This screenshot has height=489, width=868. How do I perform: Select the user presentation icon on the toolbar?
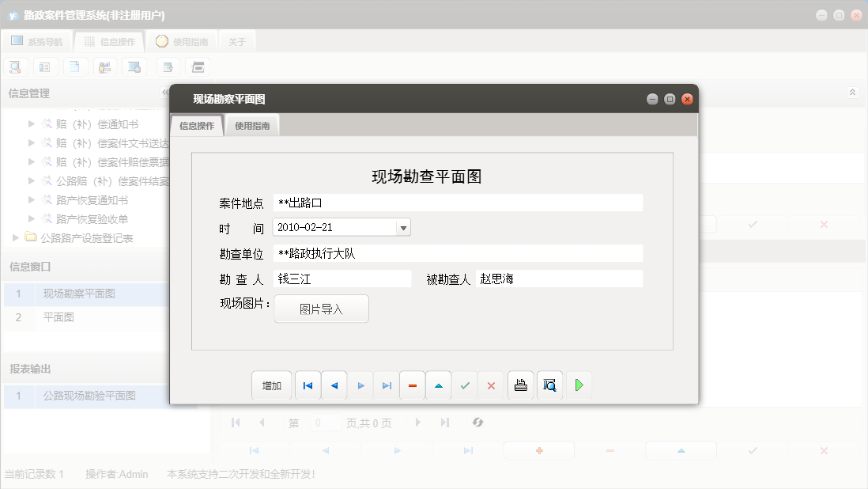click(x=104, y=66)
